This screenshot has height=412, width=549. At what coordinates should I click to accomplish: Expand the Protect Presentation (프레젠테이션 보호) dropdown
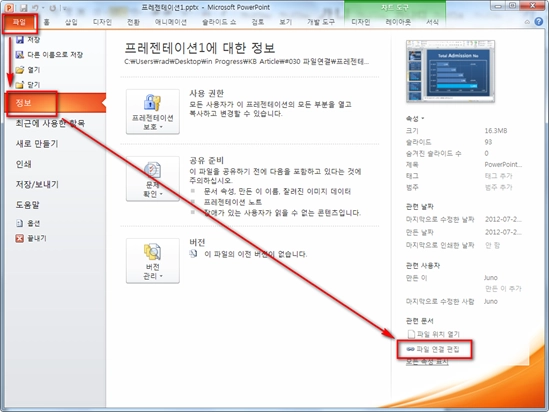(x=153, y=112)
